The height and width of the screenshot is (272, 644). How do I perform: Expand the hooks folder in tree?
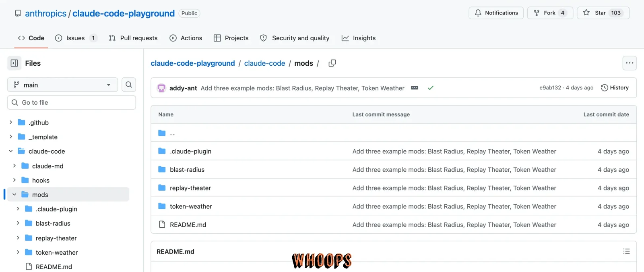14,180
